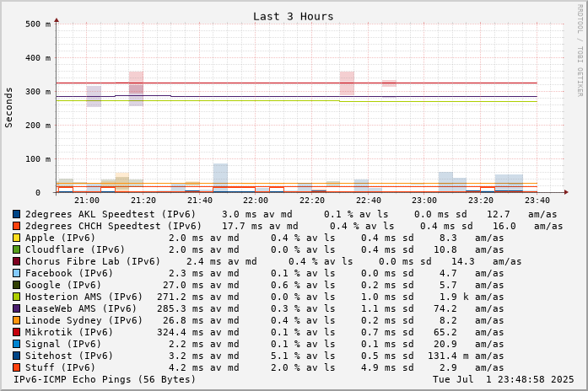Click the "22:40" time axis label

point(369,201)
